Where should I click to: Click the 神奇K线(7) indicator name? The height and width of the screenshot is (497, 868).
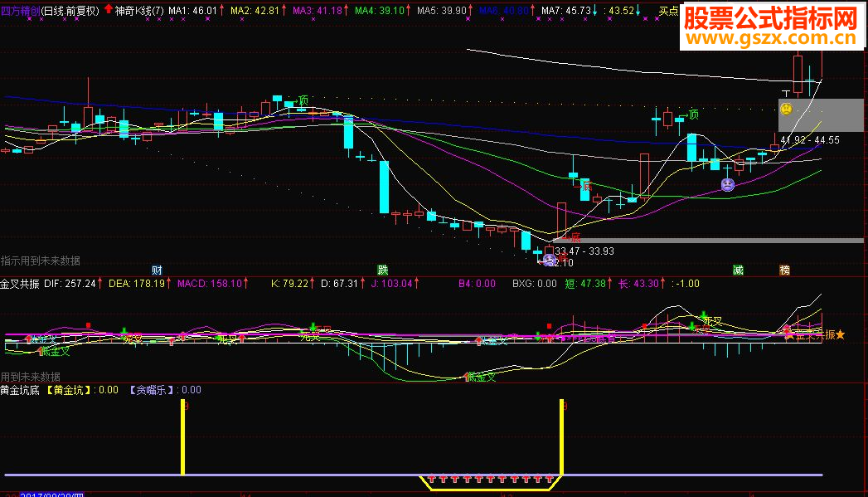click(x=139, y=11)
